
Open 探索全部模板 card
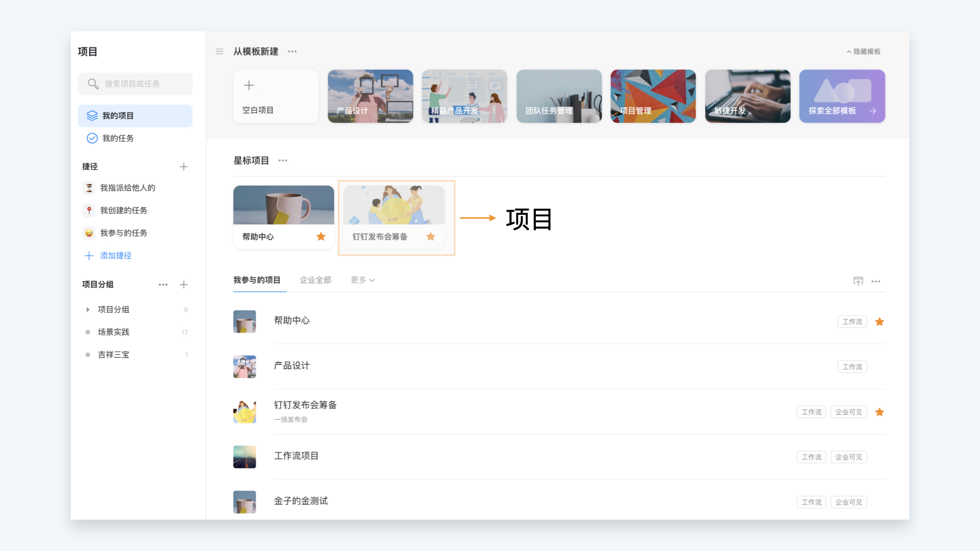(842, 96)
